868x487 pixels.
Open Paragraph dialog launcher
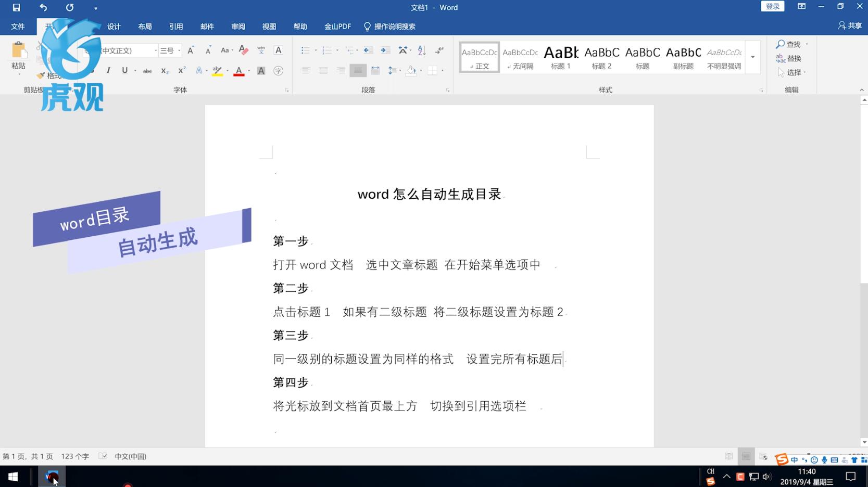(x=448, y=91)
